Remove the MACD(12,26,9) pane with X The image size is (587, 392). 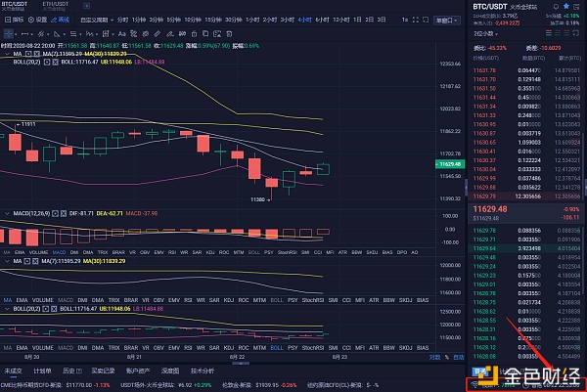pyautogui.click(x=64, y=213)
